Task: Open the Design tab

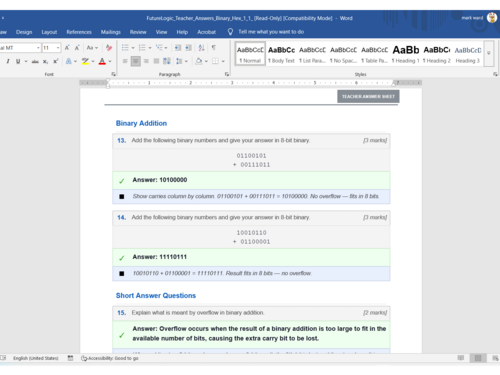Action: click(24, 32)
